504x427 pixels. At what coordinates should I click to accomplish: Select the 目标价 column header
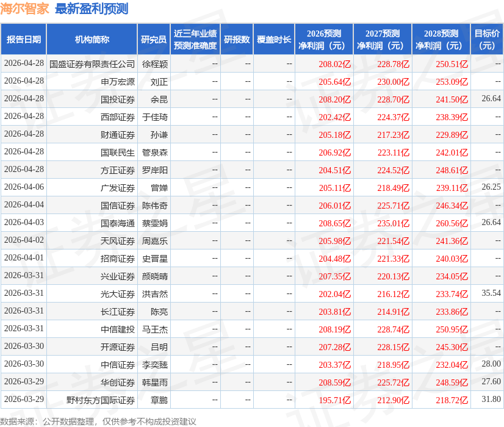coord(487,40)
